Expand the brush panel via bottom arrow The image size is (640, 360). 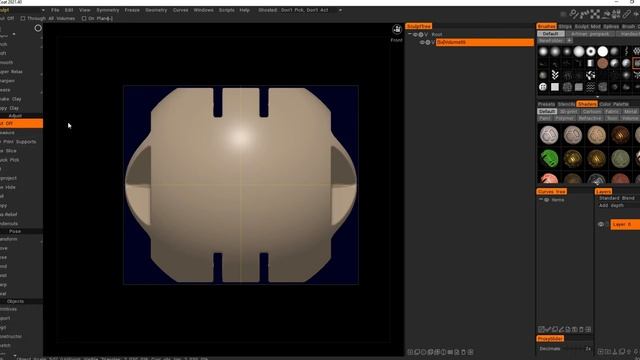(x=597, y=97)
